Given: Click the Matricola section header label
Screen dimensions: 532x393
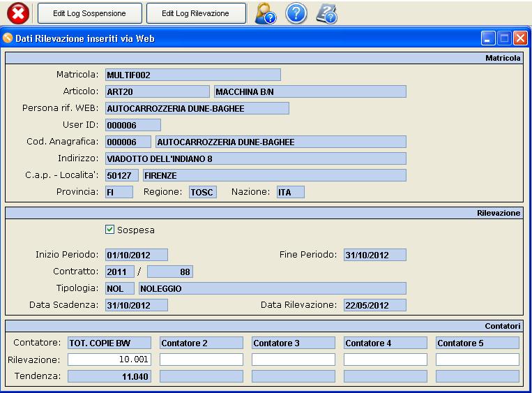Looking at the screenshot, I should (x=503, y=58).
